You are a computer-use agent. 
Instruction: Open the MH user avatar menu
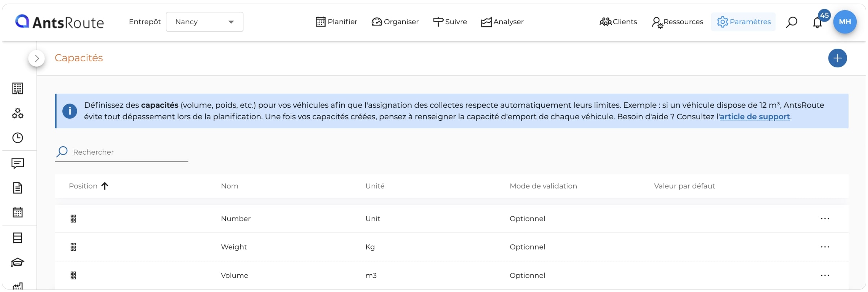(x=845, y=22)
